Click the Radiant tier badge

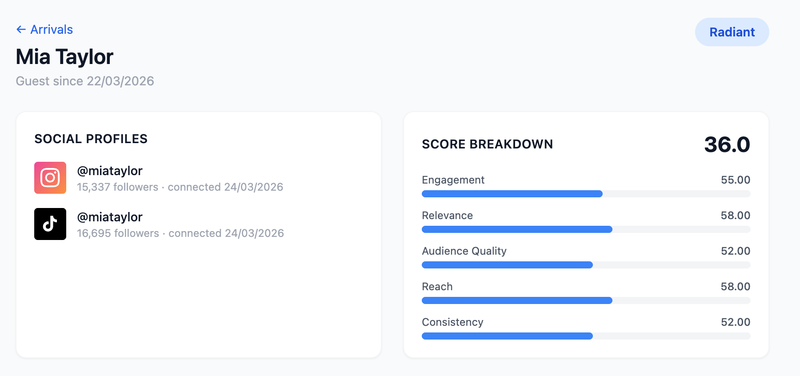click(732, 32)
